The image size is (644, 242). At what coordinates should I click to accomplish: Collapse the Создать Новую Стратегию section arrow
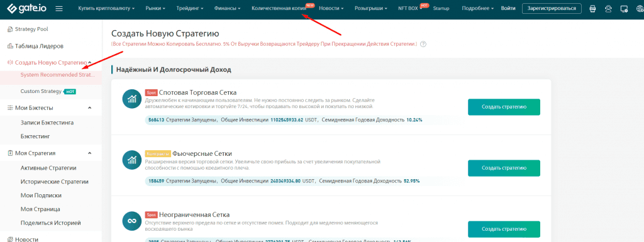pos(89,62)
